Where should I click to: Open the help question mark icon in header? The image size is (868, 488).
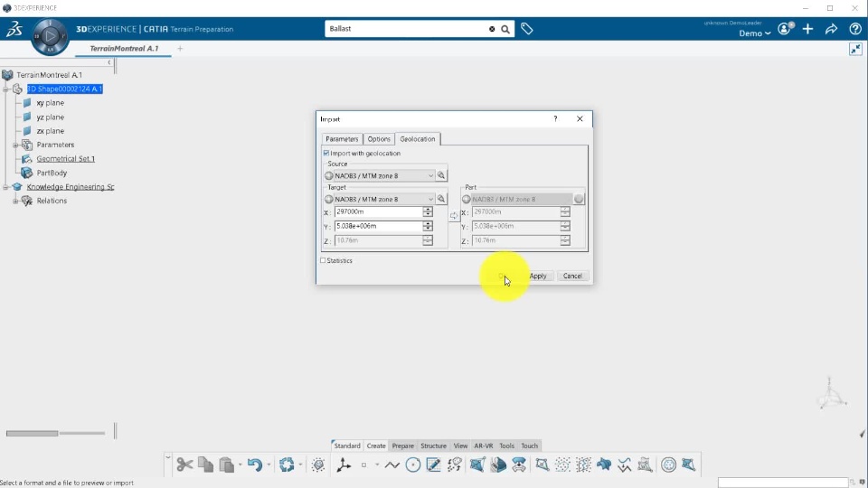coord(854,29)
